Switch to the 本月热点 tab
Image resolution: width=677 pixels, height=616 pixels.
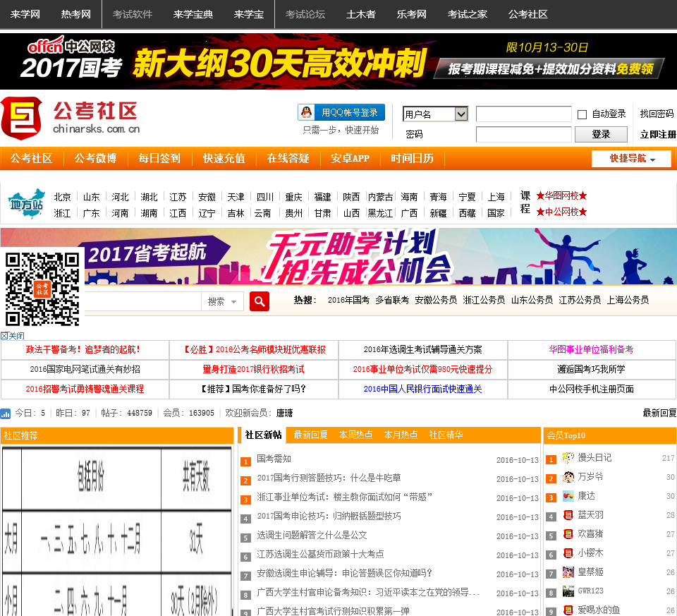pyautogui.click(x=401, y=435)
